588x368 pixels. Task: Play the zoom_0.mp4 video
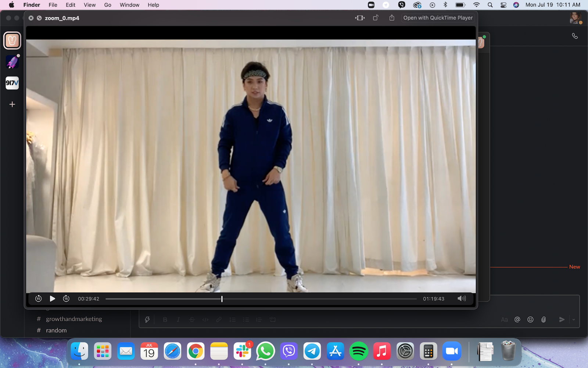(52, 299)
